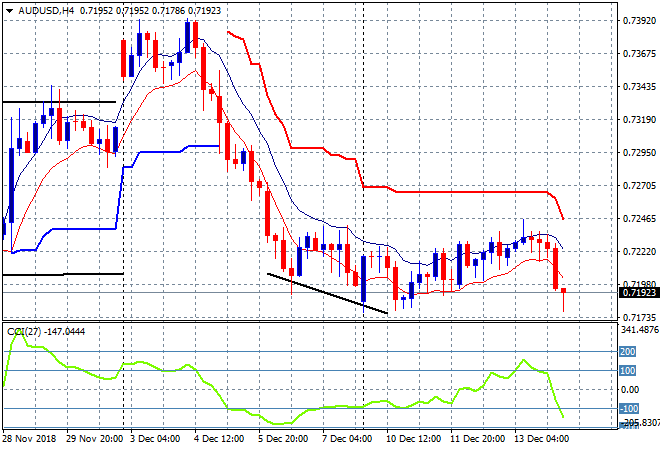Screen dimensions: 660x450
Task: Open the chart menu triangle beside AUDUSD,H4
Action: [9, 11]
